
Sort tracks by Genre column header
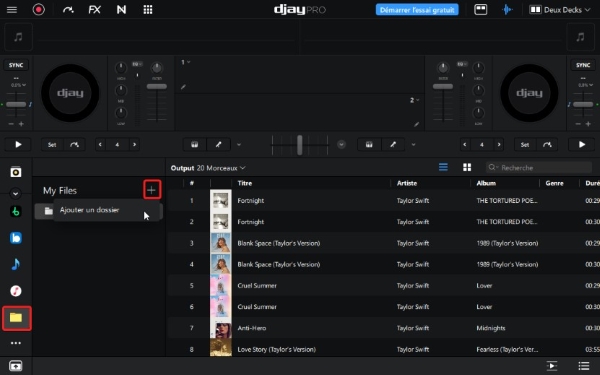point(554,183)
